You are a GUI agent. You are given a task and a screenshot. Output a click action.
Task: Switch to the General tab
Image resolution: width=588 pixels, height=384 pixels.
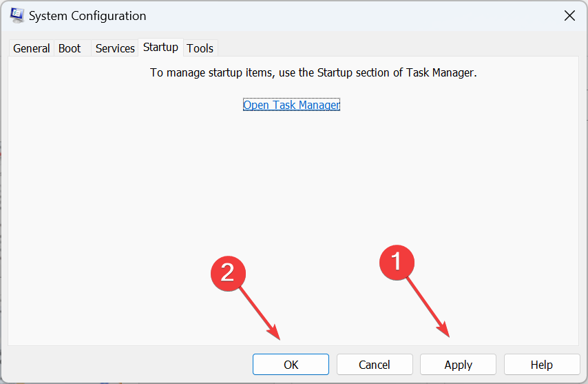[x=32, y=48]
